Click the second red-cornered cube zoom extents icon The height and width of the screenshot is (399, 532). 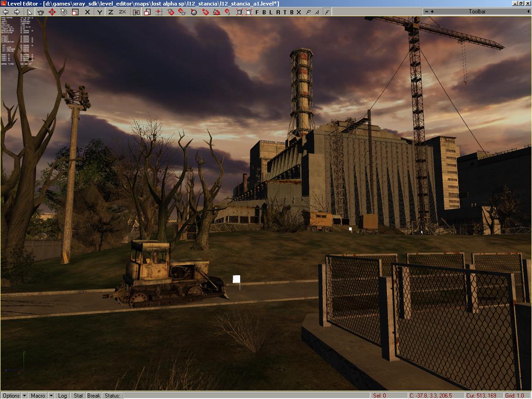tap(249, 12)
